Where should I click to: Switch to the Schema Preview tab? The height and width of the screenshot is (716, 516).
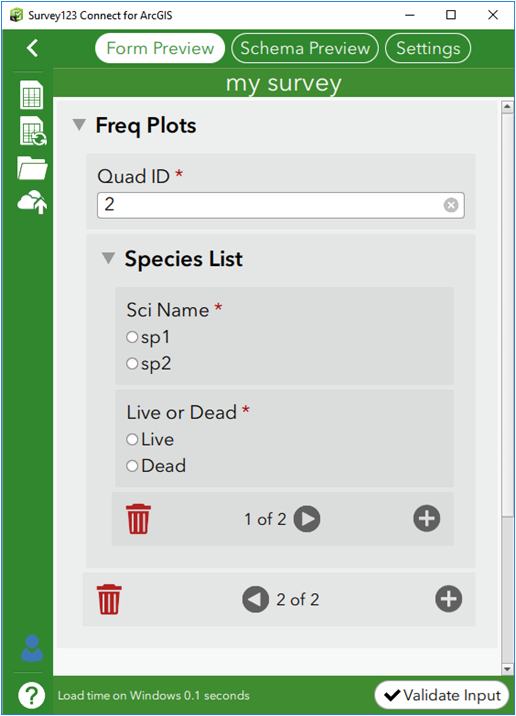point(305,48)
